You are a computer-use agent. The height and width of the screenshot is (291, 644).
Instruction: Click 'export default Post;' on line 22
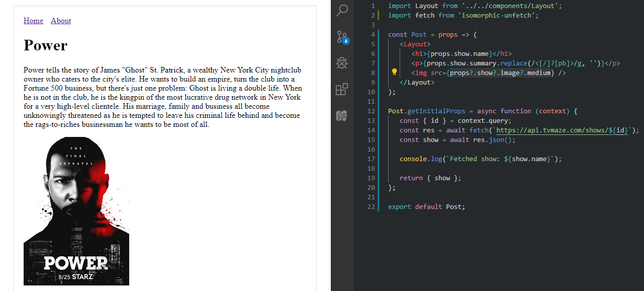pos(427,206)
